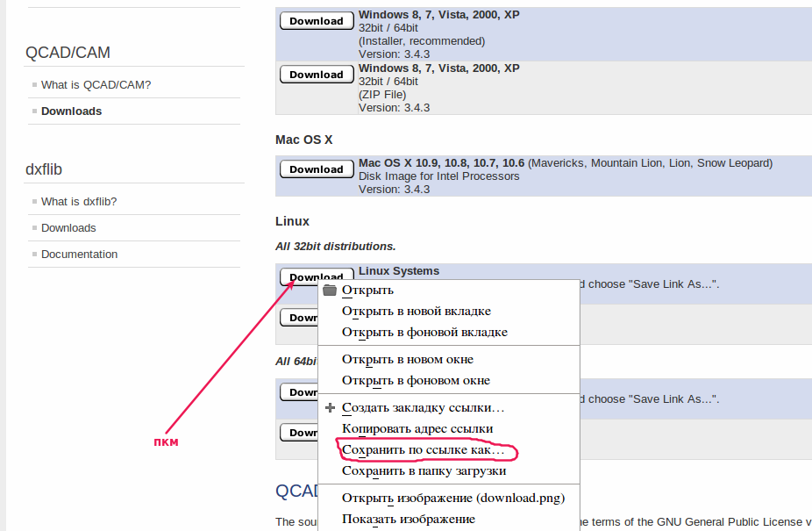Click the dxflib sidebar heading
Screen dimensions: 812x531
(44, 169)
